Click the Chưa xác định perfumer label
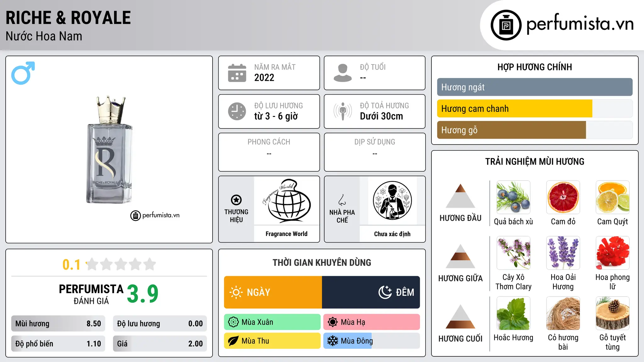The image size is (644, 362). click(392, 234)
